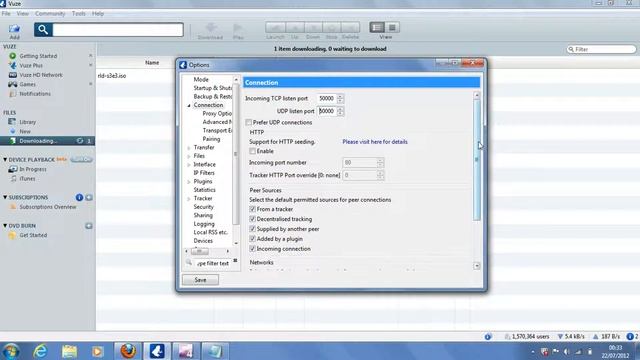This screenshot has width=640, height=360.
Task: Expand the Plugins tree node
Action: coord(189,182)
